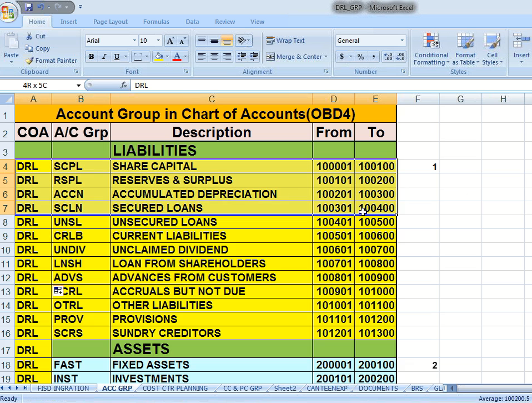Apply a cell border
Screen dimensions: 532x403
[138, 57]
